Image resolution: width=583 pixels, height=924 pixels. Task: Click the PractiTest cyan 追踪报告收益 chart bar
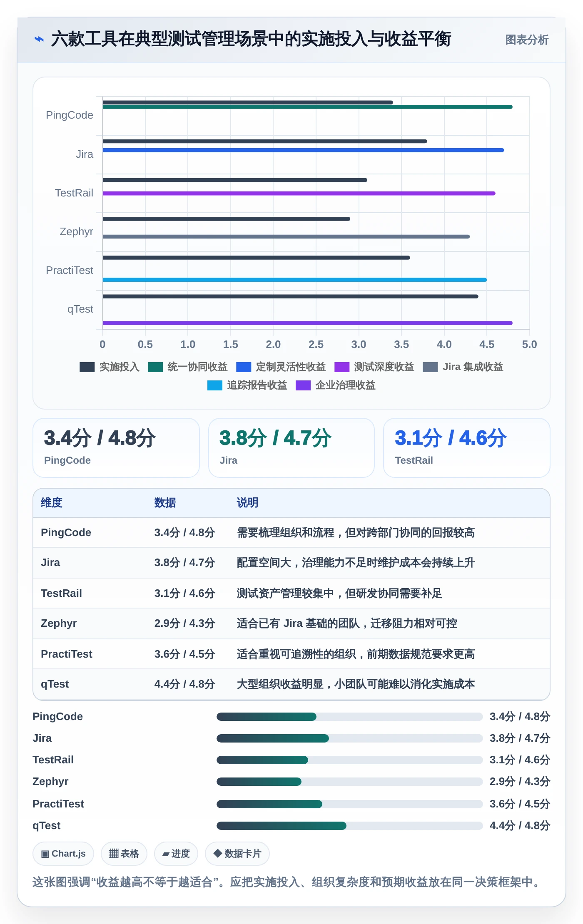(295, 280)
